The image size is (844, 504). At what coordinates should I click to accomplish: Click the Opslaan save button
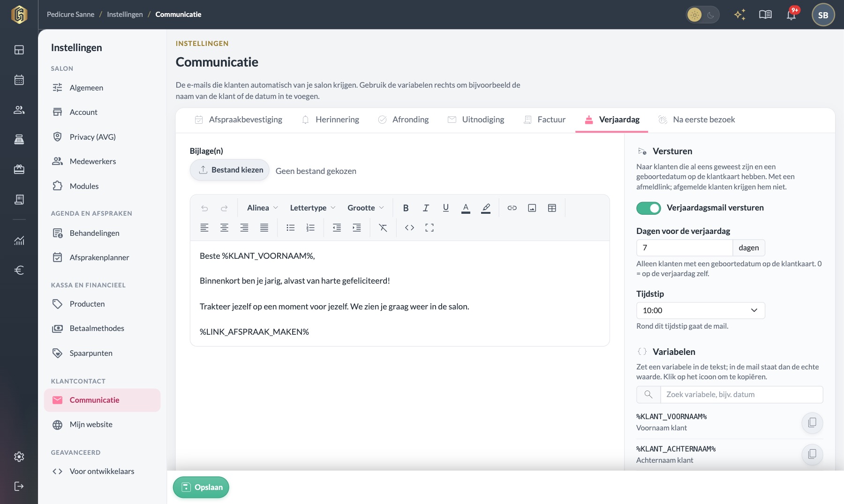[x=201, y=487]
